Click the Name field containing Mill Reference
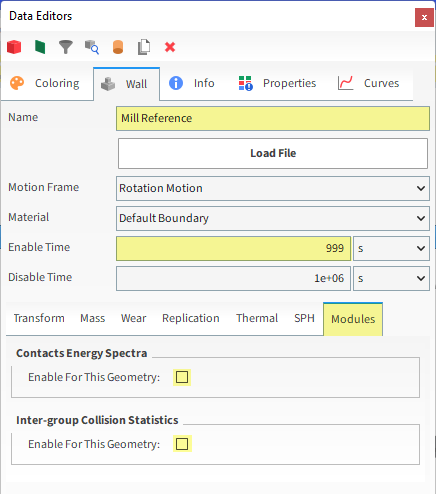This screenshot has width=436, height=494. (273, 118)
